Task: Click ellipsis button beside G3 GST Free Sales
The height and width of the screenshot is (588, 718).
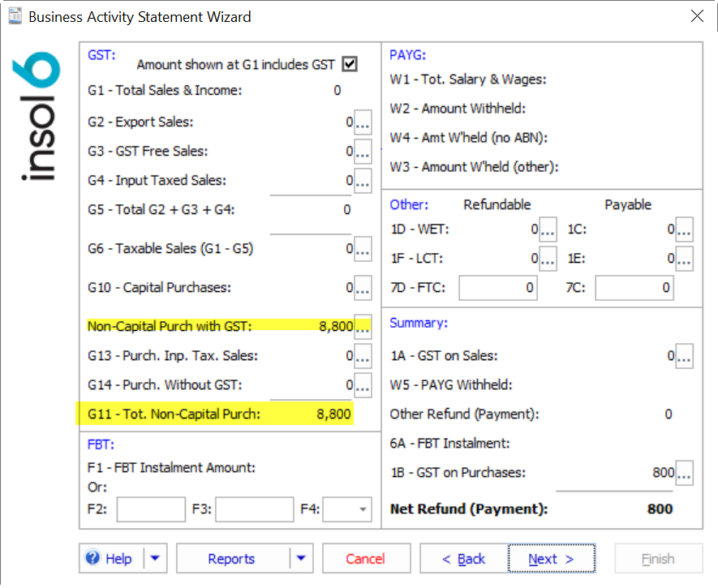Action: (x=363, y=152)
